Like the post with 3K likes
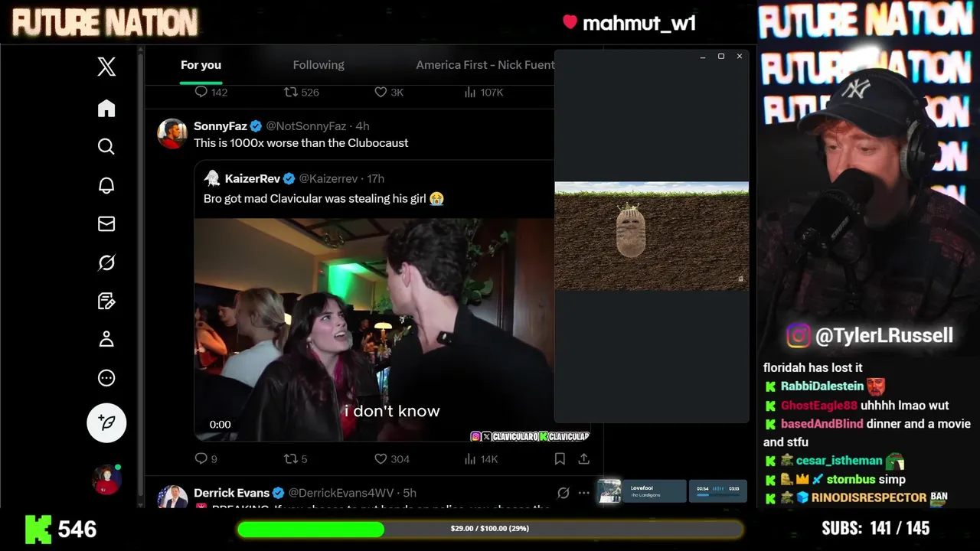This screenshot has height=551, width=980. click(389, 92)
